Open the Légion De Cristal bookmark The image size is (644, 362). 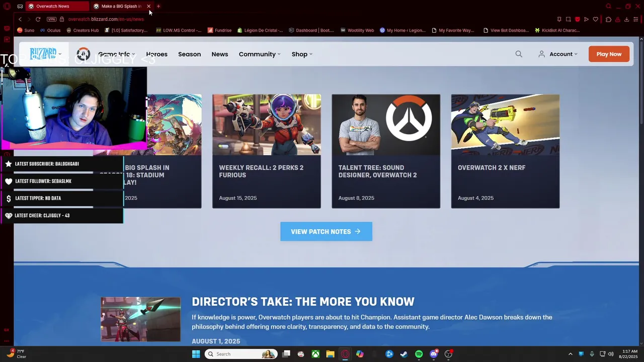[260, 30]
